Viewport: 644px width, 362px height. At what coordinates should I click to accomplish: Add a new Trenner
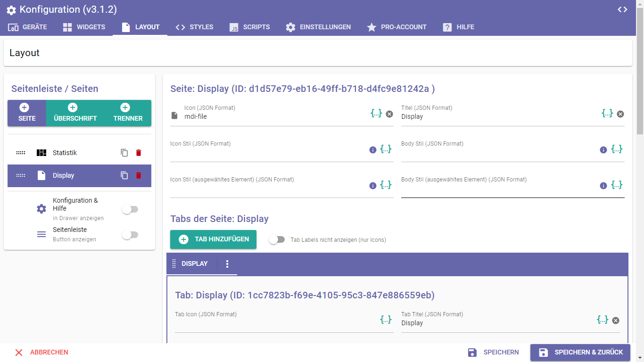[x=128, y=113]
